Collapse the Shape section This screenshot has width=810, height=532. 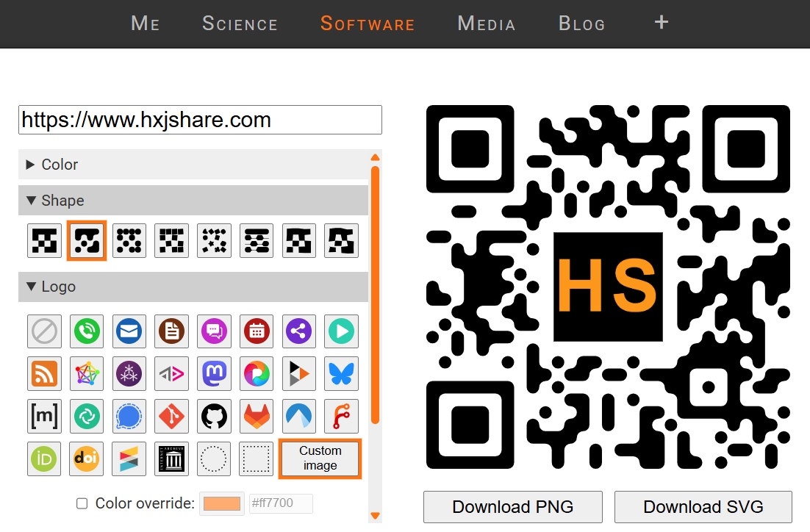193,201
